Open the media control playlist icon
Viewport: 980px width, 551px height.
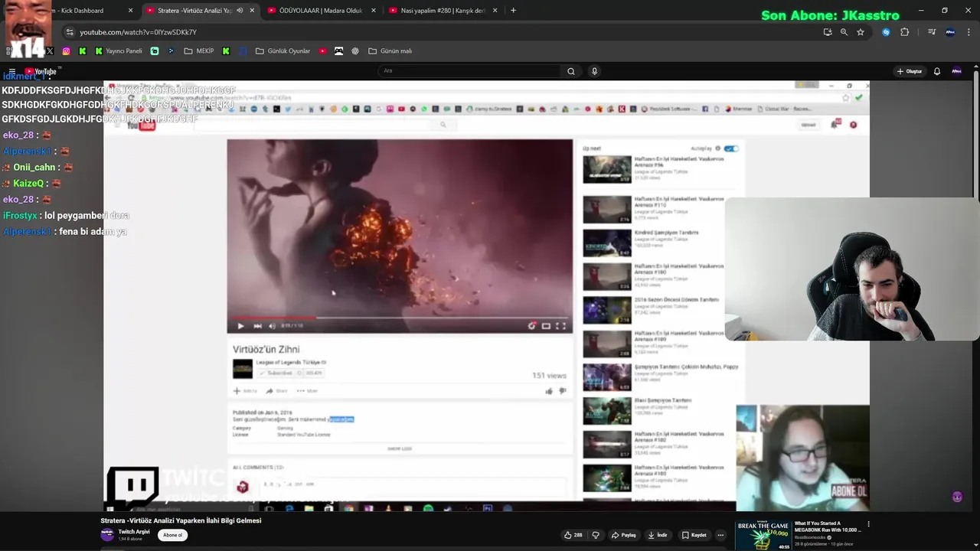932,32
